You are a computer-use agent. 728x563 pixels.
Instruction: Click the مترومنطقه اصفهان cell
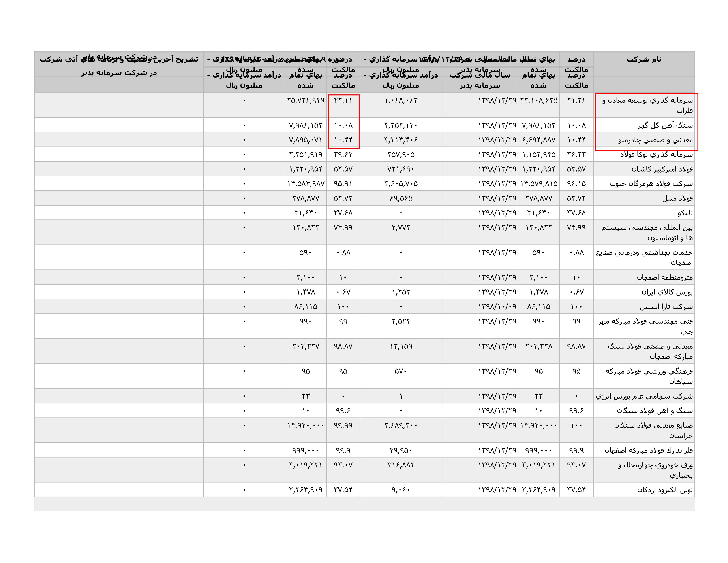665,278
